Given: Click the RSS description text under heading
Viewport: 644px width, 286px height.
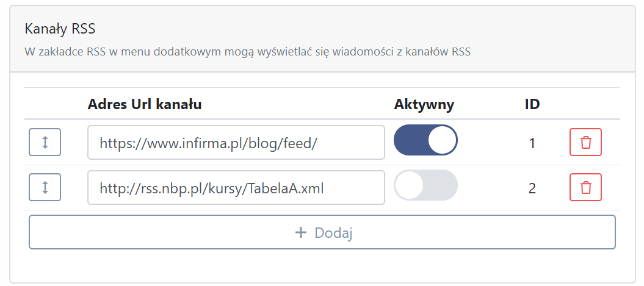Looking at the screenshot, I should (x=248, y=52).
